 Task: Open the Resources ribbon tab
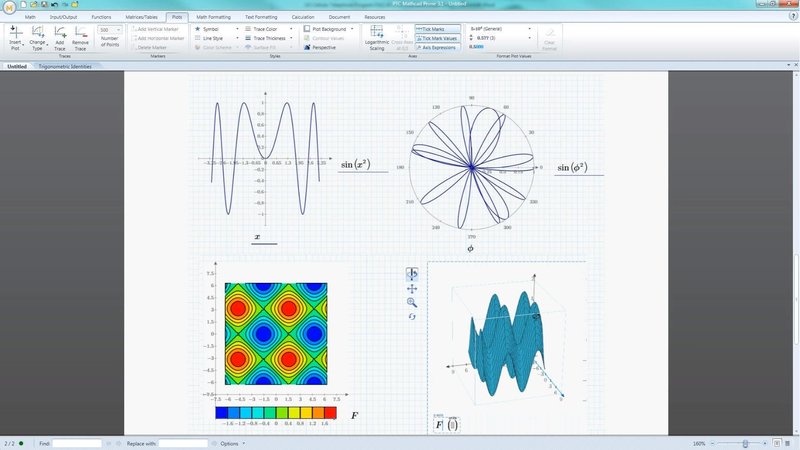coord(374,17)
